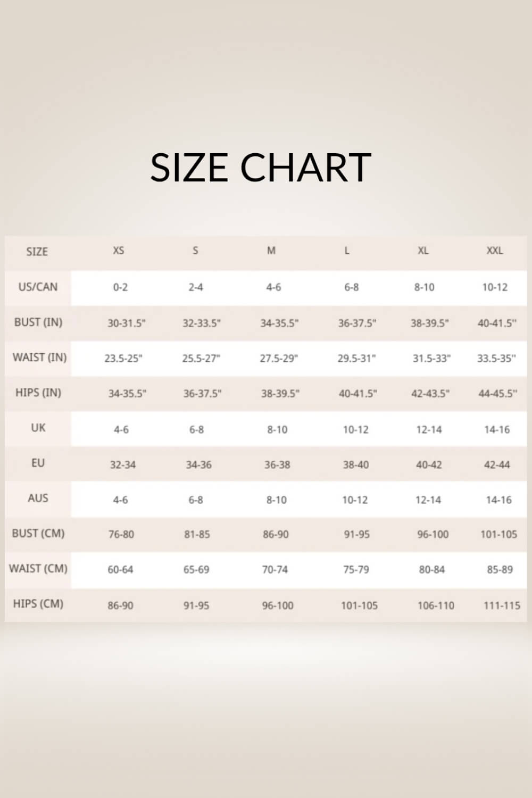
Task: Select the 27.5-29" waist measurement
Action: point(279,359)
